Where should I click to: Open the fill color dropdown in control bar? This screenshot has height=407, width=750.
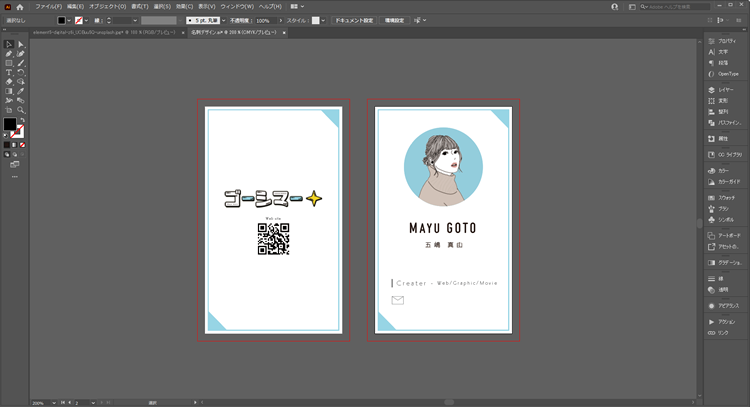[70, 20]
